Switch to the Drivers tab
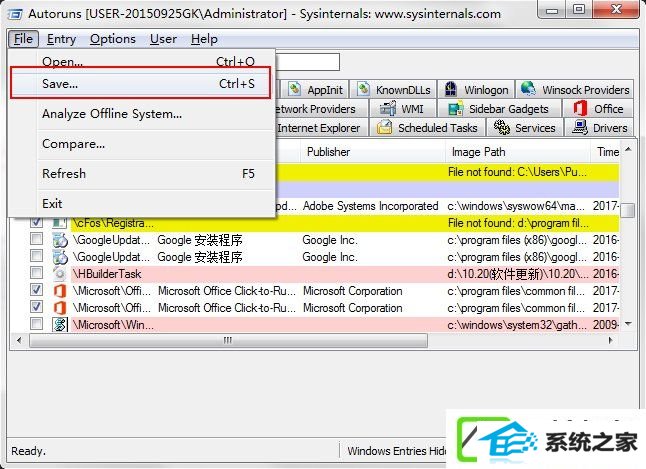 pyautogui.click(x=599, y=127)
